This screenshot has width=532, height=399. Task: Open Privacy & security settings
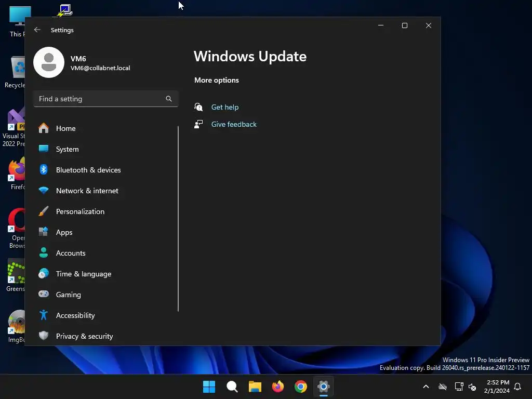click(106, 336)
